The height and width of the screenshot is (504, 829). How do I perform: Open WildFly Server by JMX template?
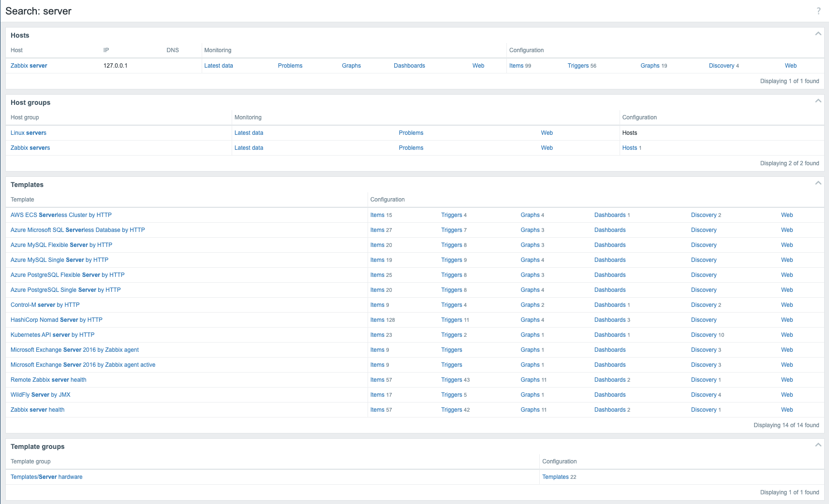pyautogui.click(x=41, y=395)
